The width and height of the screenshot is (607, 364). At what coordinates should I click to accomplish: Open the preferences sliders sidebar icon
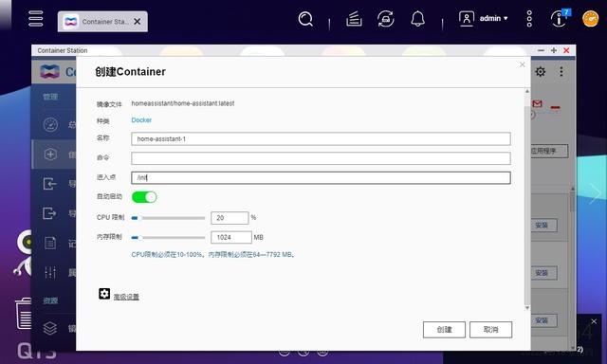point(50,272)
